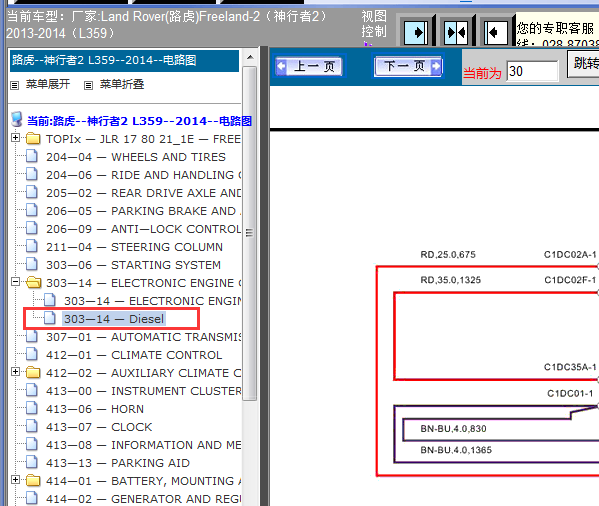The height and width of the screenshot is (506, 599).
Task: Click page icon for 413—07 CLOCK
Action: tap(32, 426)
